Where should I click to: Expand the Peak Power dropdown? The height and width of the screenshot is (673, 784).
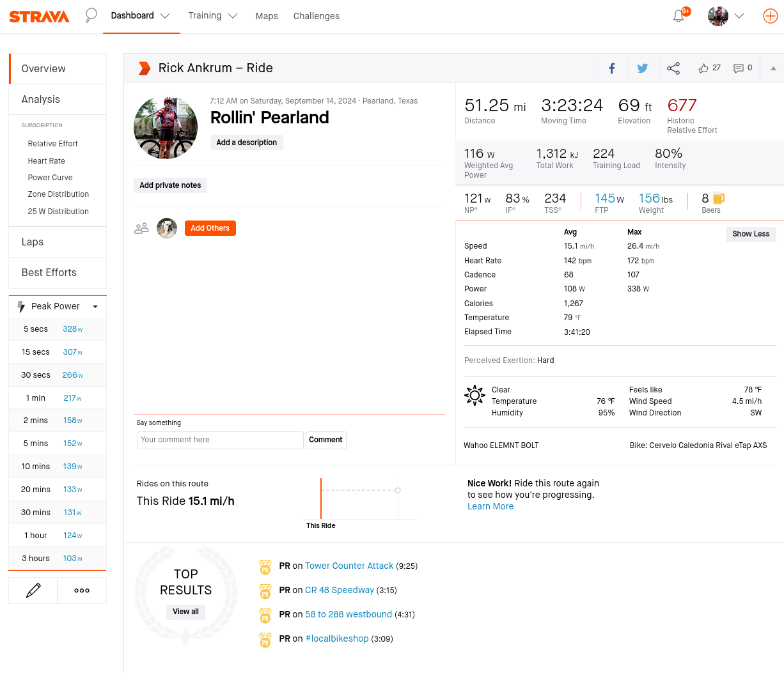point(95,307)
